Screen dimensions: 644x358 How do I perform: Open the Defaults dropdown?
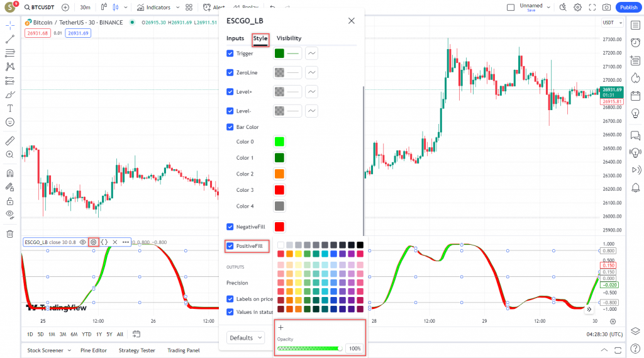[x=246, y=338]
